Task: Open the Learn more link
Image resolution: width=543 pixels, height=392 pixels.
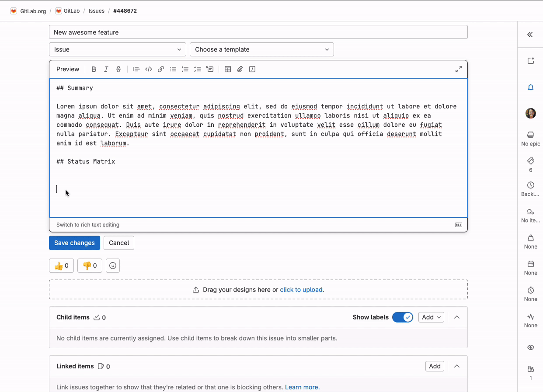Action: pos(302,387)
